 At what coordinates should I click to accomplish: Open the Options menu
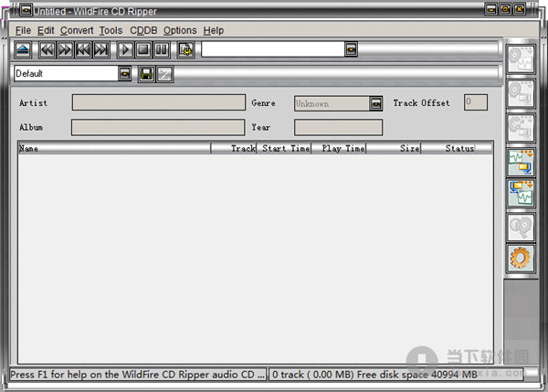click(x=180, y=30)
